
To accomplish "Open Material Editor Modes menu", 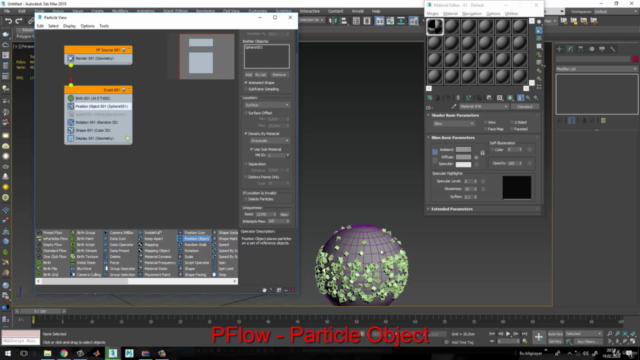I will pos(432,14).
